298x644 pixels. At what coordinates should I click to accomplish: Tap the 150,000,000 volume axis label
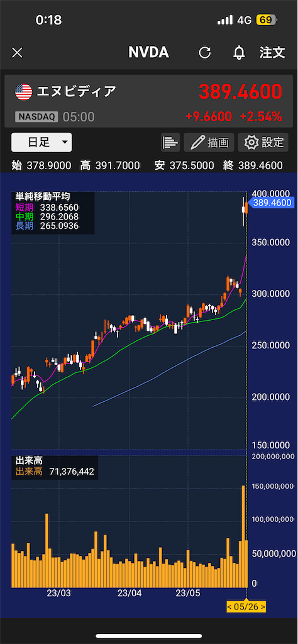272,486
